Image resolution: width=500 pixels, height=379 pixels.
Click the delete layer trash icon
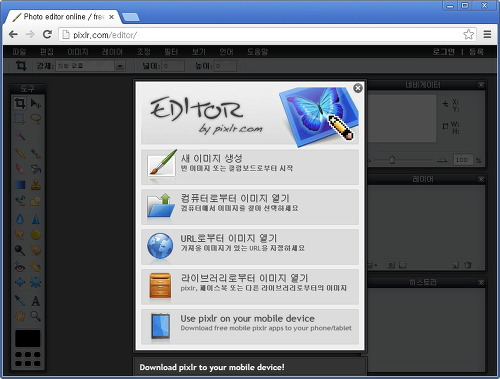468,265
